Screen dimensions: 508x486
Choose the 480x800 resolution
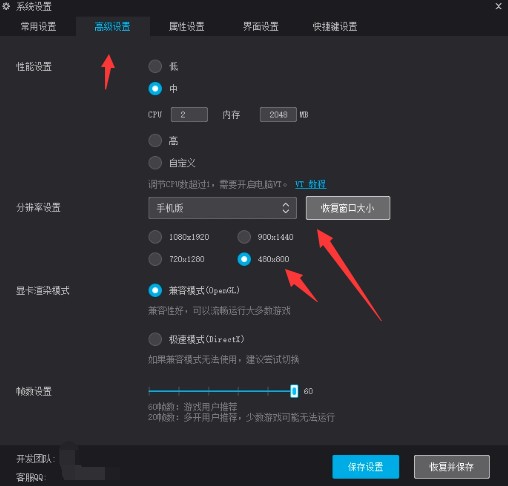click(x=244, y=259)
